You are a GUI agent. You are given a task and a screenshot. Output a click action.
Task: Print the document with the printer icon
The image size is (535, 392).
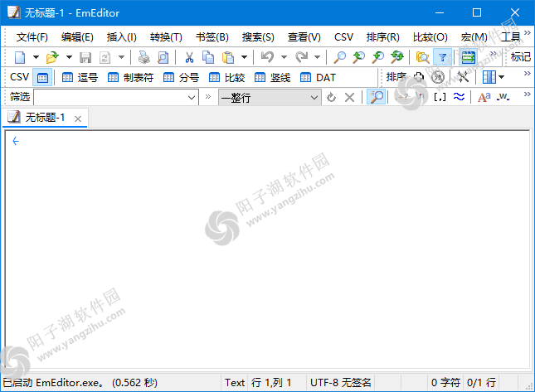(144, 57)
